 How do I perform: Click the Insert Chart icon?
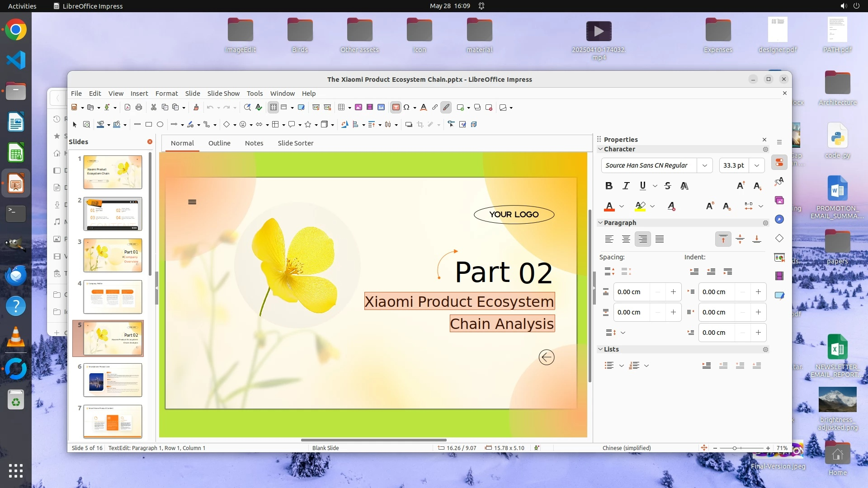point(381,108)
